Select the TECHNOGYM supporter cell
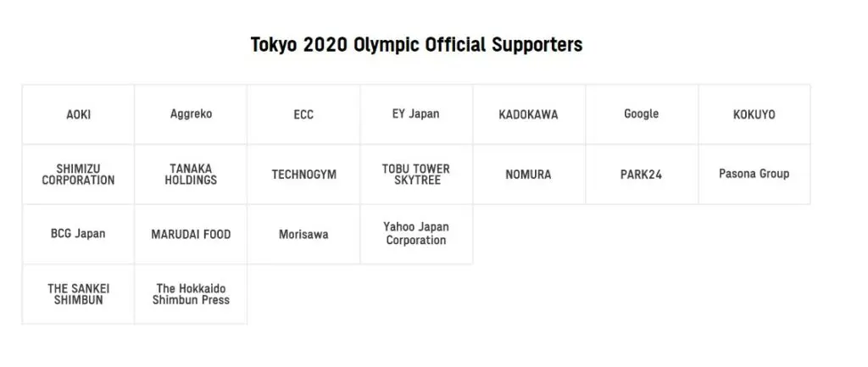Screen dimensions: 868x367 (303, 175)
